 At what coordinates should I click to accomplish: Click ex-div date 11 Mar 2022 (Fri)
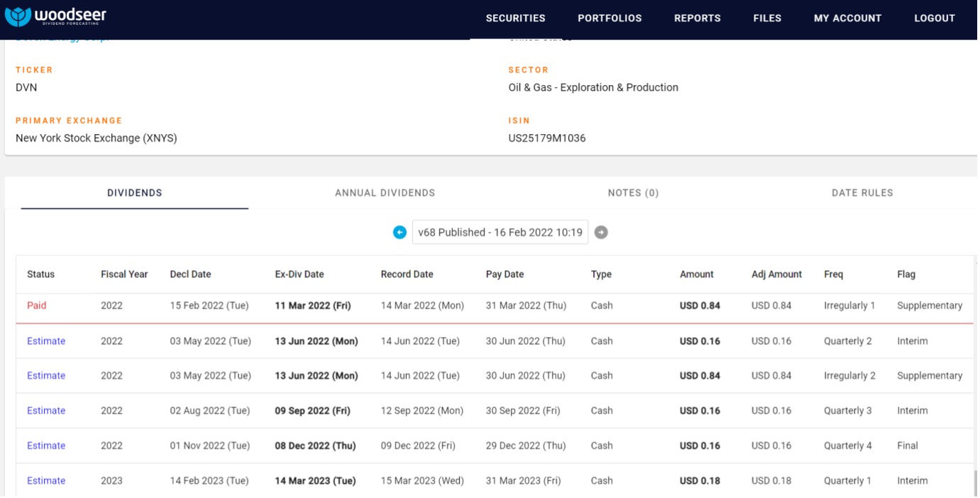(x=312, y=306)
